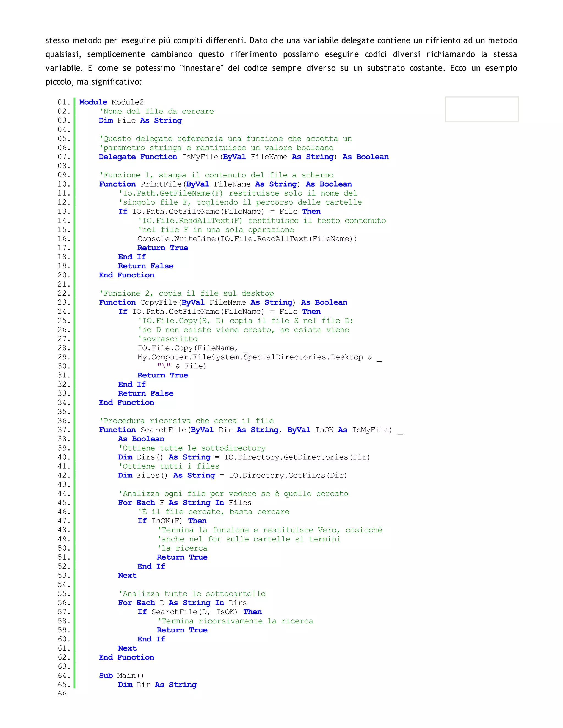Click the 'If SearchFile(D, IsOK) Then' line
Screen dimensions: 563x728
[x=200, y=612]
